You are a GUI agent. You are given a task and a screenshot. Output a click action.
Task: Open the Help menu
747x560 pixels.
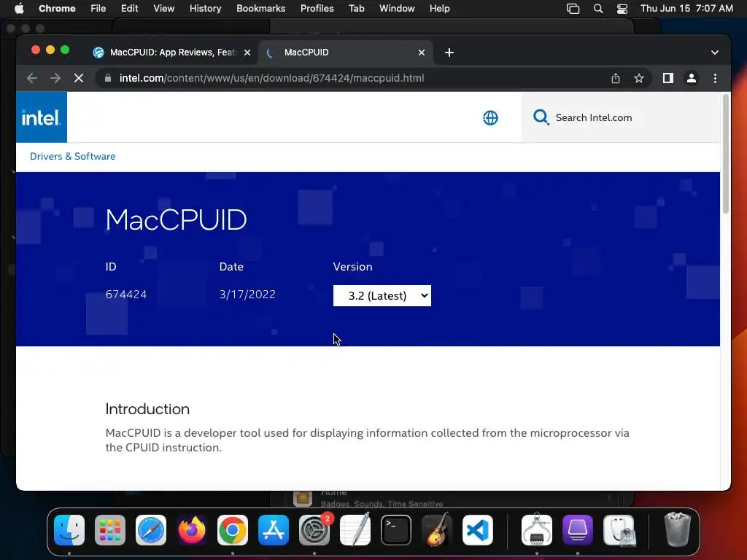(439, 9)
